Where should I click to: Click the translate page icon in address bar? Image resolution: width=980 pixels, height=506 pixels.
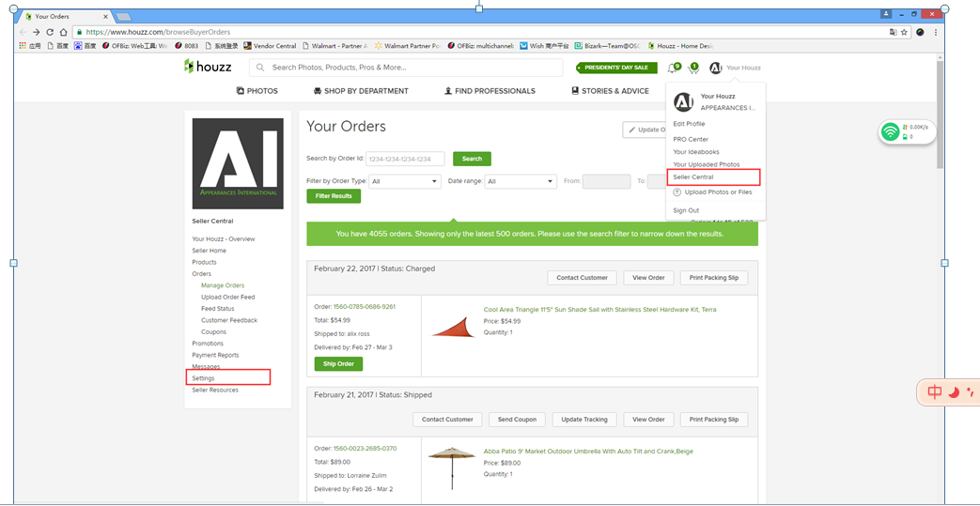pos(893,32)
